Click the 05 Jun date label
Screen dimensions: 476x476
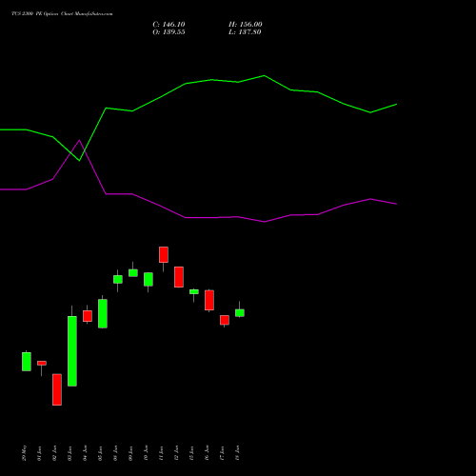[101, 453]
